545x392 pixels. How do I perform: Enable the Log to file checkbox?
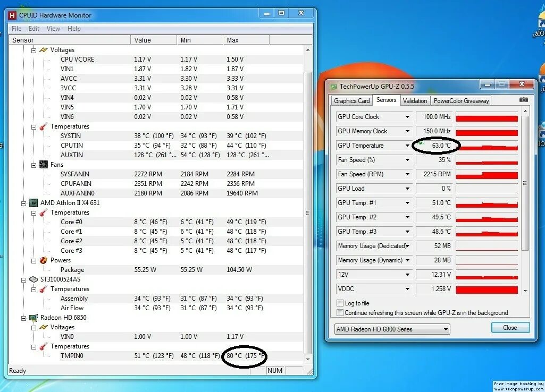[x=340, y=303]
